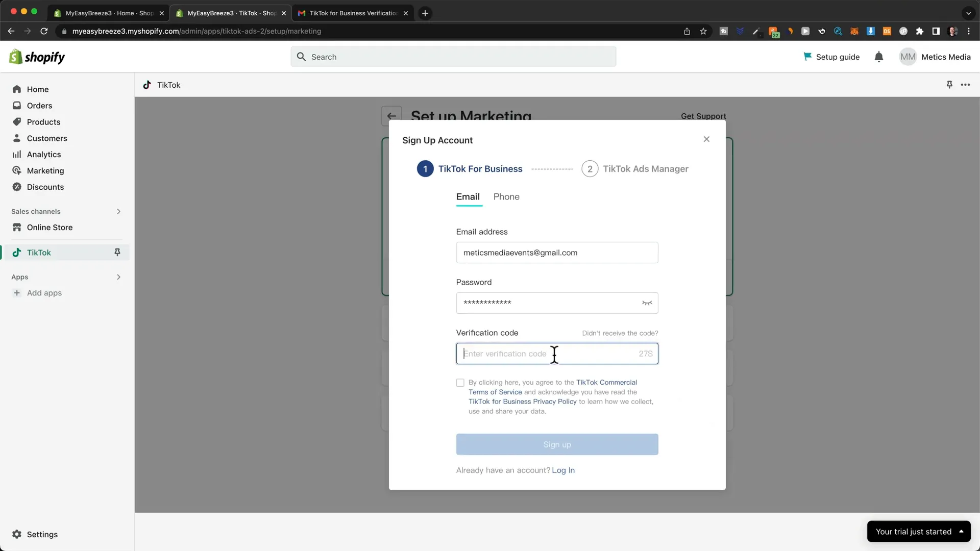Close the Sign Up Account dialog
The width and height of the screenshot is (980, 551).
706,139
